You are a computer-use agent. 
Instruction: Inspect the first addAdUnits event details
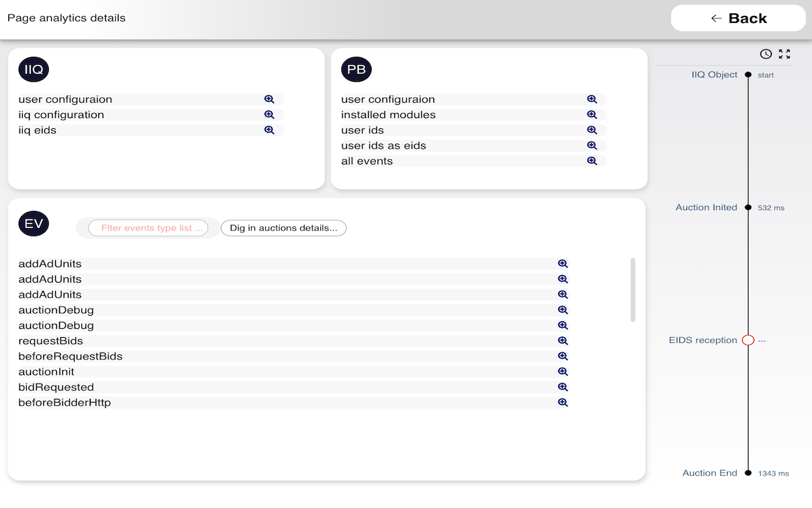coord(563,264)
